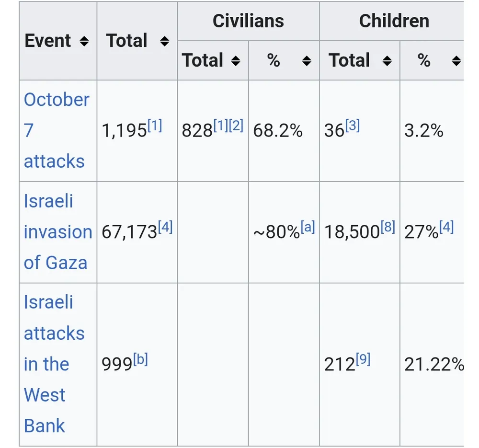Sort by Civilians Total arrows
This screenshot has height=448, width=479.
coord(235,61)
